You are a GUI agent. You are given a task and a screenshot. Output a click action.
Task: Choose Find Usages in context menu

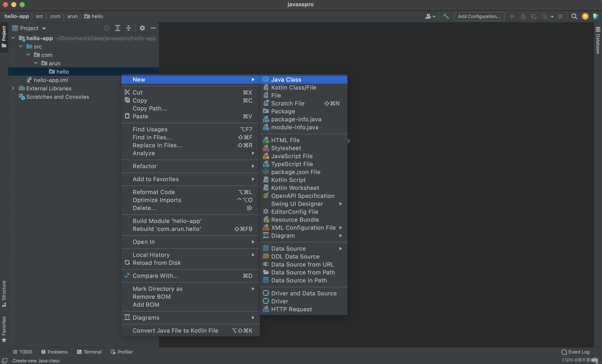[x=190, y=129]
